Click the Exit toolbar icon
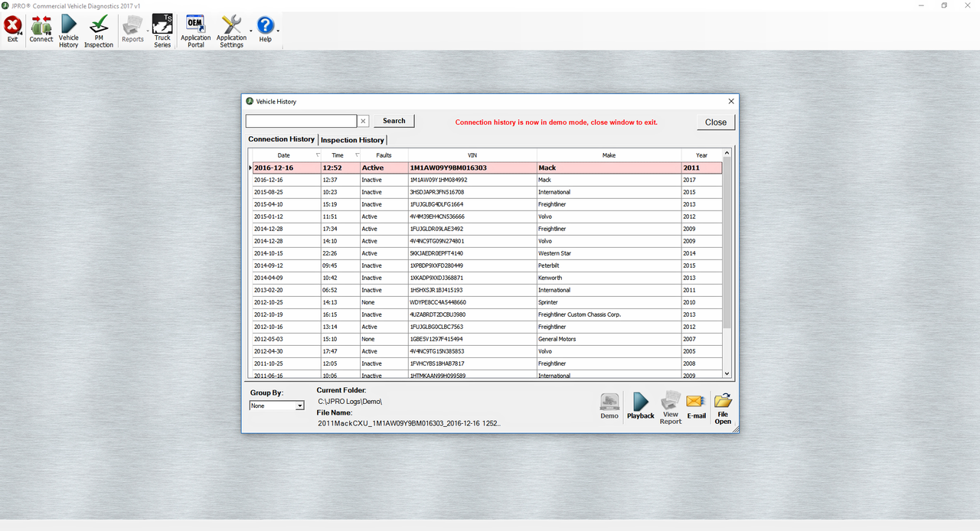 click(12, 29)
